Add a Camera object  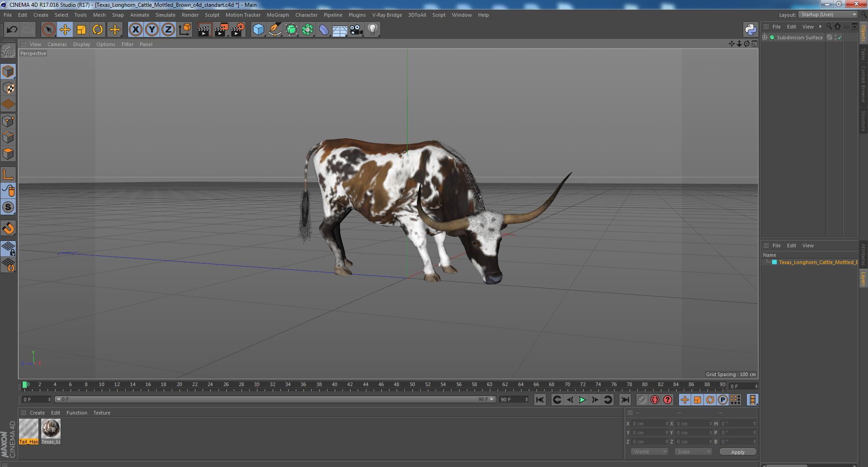pos(356,30)
